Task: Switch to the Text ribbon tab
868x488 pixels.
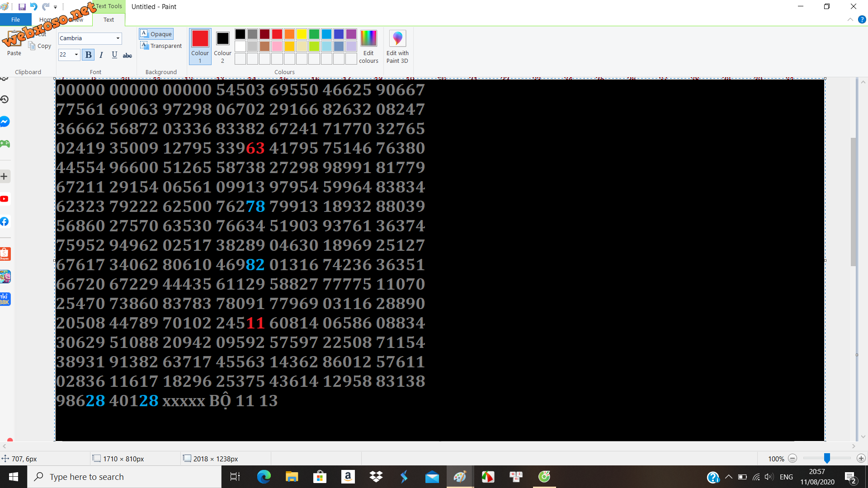Action: (108, 19)
